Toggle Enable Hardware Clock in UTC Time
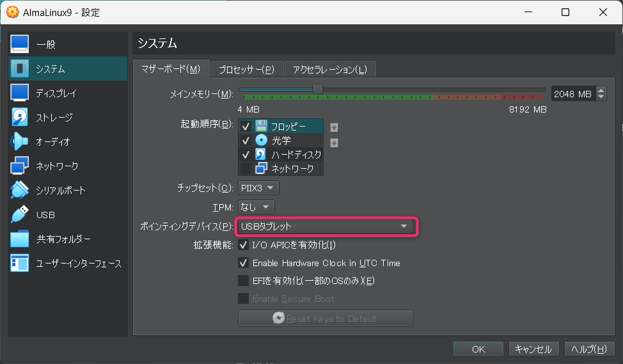This screenshot has width=623, height=364. point(244,262)
